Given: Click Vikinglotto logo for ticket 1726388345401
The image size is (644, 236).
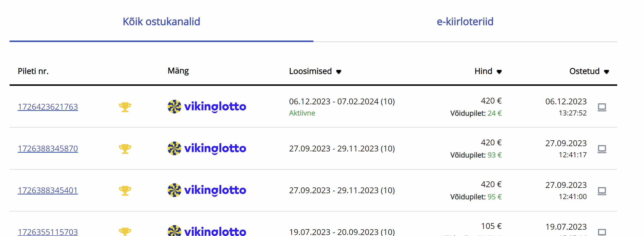Looking at the screenshot, I should pos(207,190).
